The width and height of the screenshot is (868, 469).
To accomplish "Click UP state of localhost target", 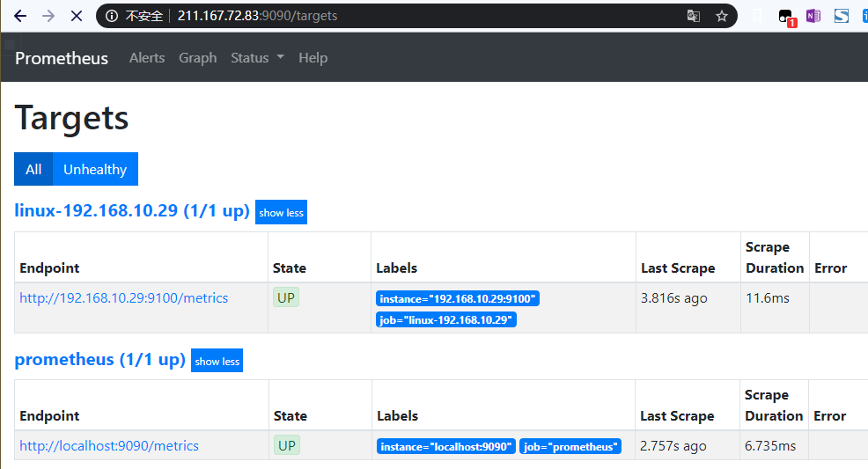I will point(287,445).
